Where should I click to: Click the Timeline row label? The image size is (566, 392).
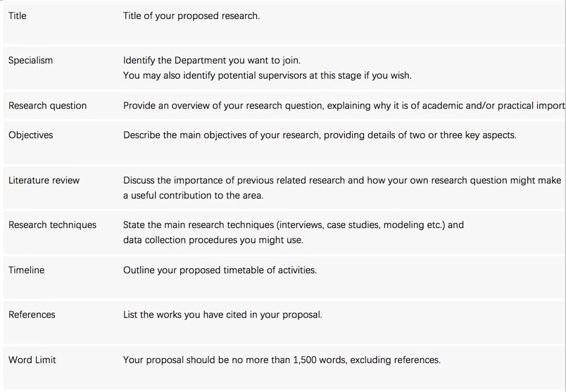(x=26, y=270)
